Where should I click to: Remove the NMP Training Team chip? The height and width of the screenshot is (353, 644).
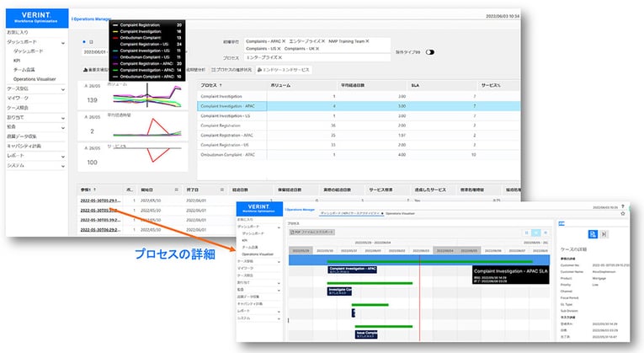coord(367,41)
